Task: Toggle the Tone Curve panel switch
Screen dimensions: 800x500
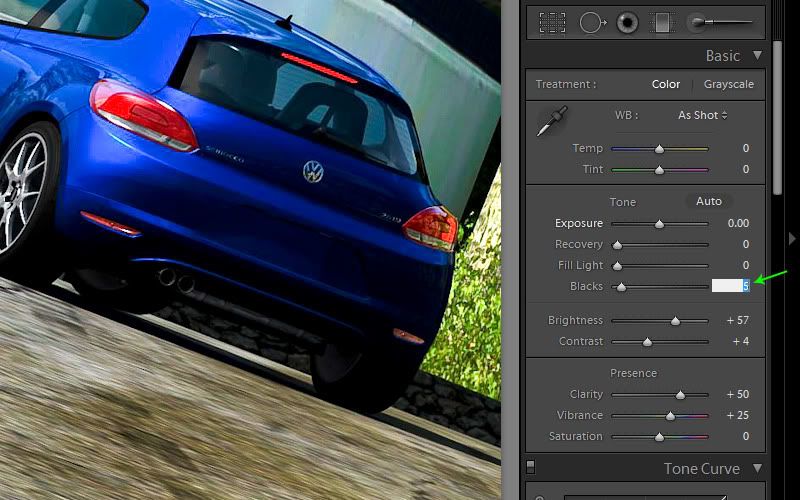Action: pos(531,467)
